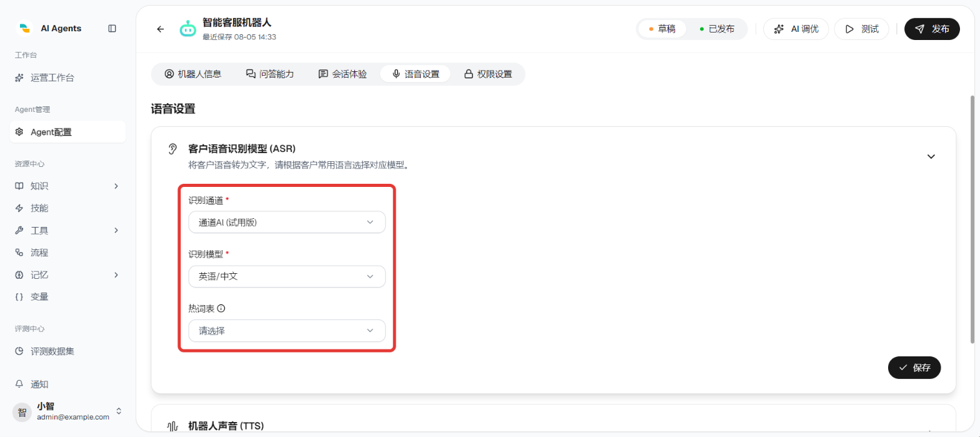Screen dimensions: 980x437
Task: Click the 发布 button
Action: point(932,29)
